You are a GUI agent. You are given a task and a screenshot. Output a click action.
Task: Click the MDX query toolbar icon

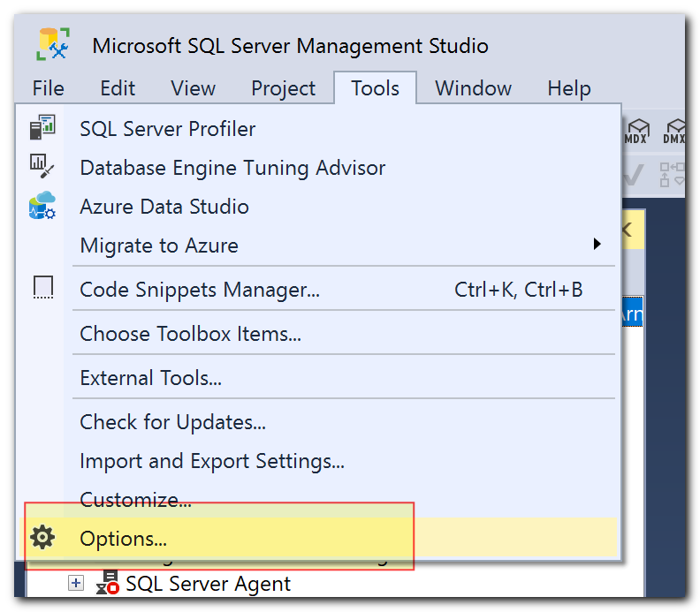[x=635, y=131]
